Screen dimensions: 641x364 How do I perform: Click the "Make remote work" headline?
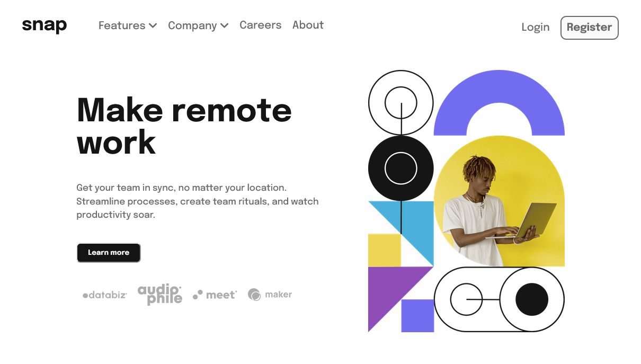pos(184,126)
